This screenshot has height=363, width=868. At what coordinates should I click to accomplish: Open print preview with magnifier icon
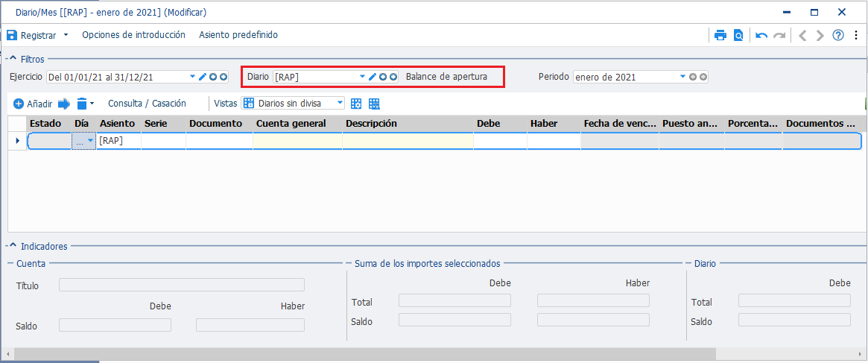click(738, 36)
